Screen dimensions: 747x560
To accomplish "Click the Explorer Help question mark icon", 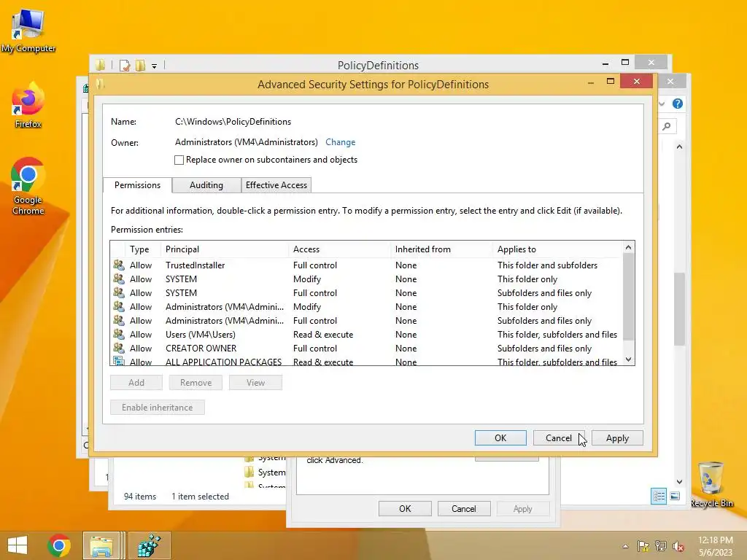I will [678, 104].
